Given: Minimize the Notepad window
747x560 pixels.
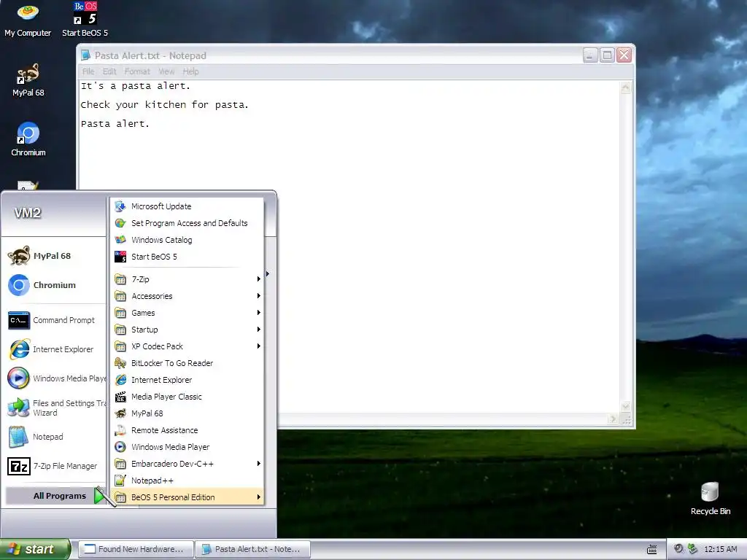Looking at the screenshot, I should coord(590,55).
